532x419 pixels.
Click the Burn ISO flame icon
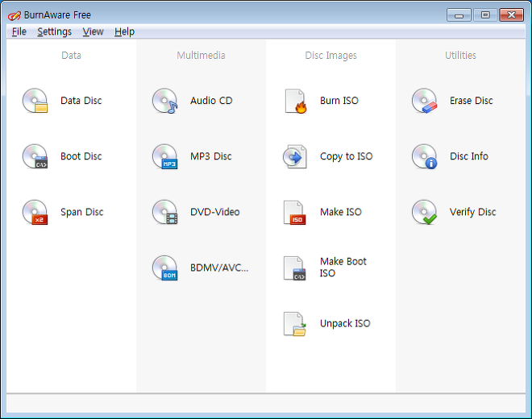pos(295,101)
